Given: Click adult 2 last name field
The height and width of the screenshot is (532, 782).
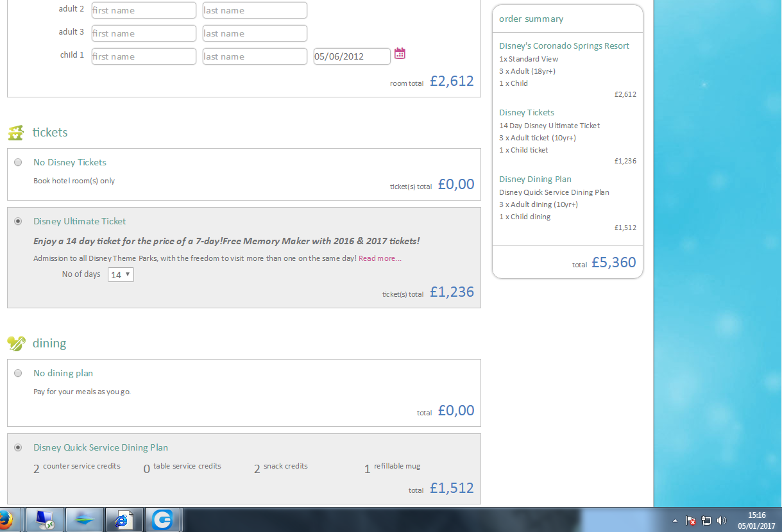Looking at the screenshot, I should (255, 10).
